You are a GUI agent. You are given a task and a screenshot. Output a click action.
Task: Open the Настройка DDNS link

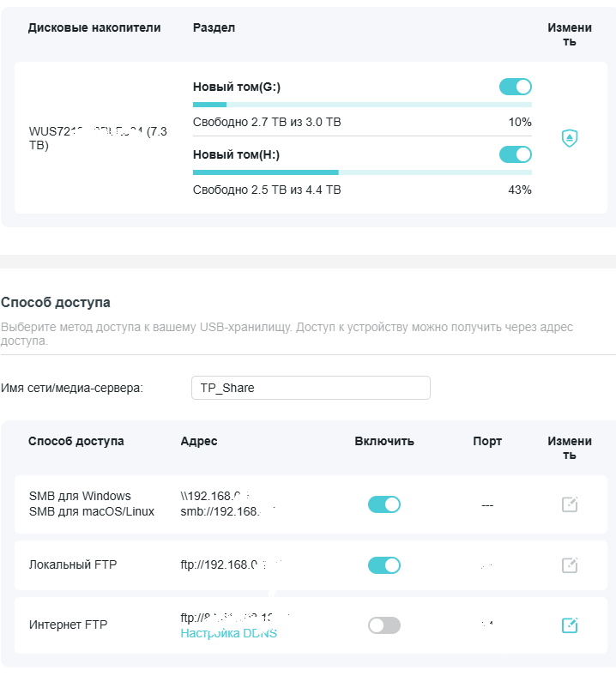coord(228,633)
